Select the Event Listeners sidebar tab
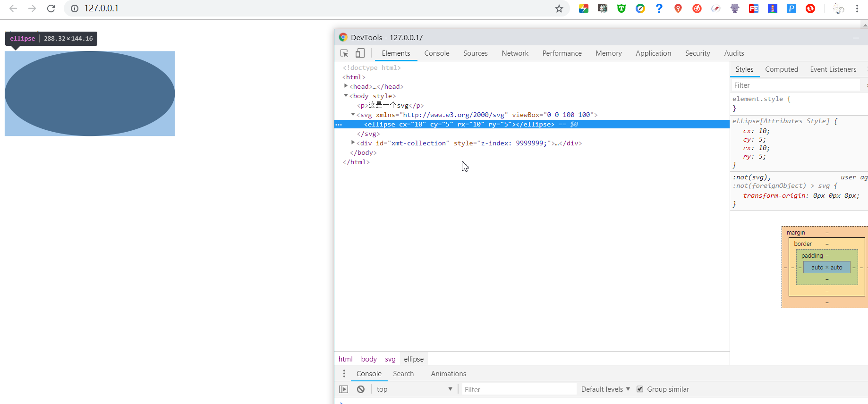Image resolution: width=868 pixels, height=404 pixels. tap(833, 69)
